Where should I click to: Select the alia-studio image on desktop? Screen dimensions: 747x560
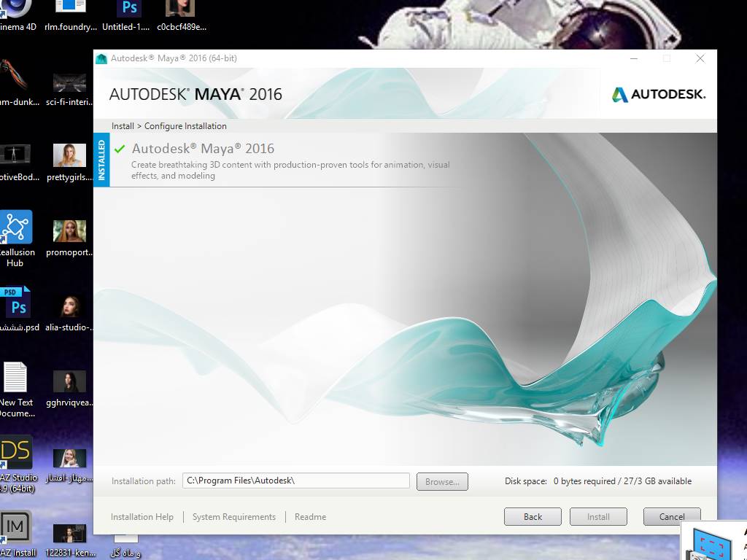point(69,306)
